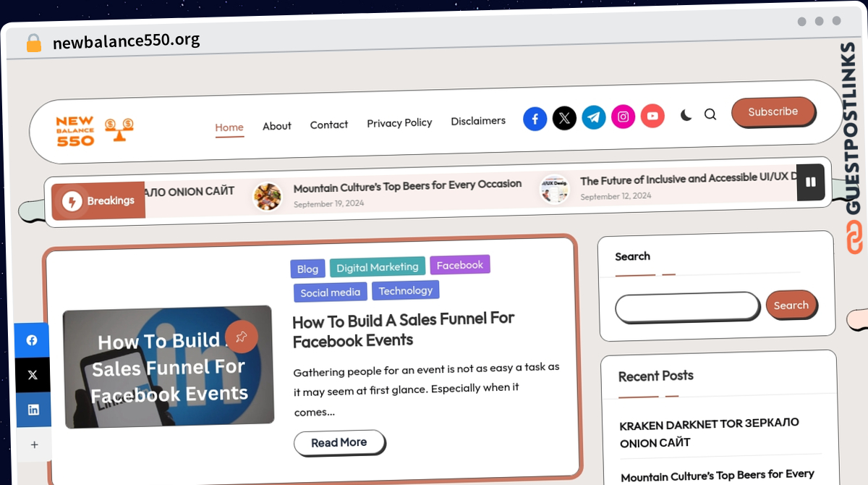This screenshot has height=485, width=868.
Task: Click the 'Recent Posts' widget heading
Action: coord(656,376)
